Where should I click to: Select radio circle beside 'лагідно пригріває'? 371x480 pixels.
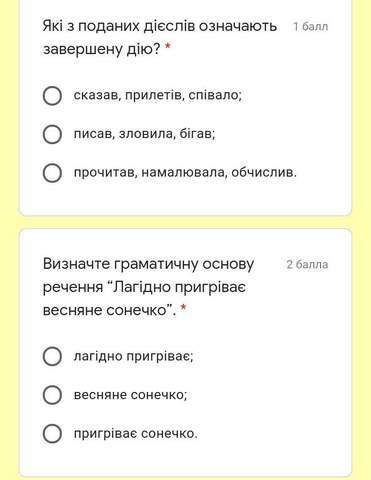(52, 356)
